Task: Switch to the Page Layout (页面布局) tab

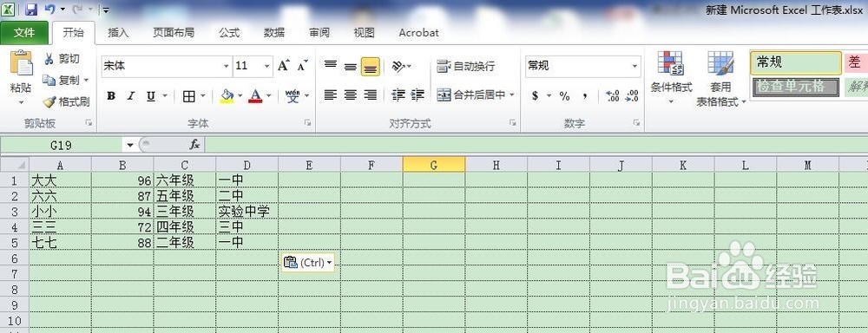Action: (x=174, y=33)
